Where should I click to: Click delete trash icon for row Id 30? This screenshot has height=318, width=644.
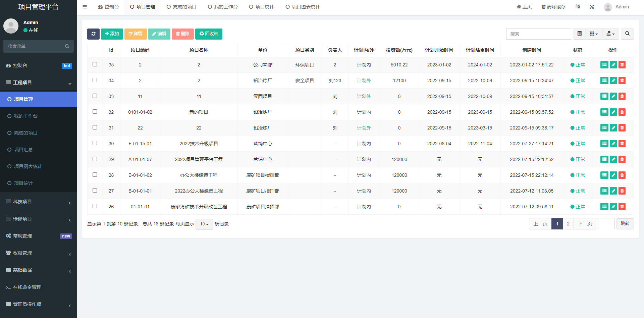point(622,144)
